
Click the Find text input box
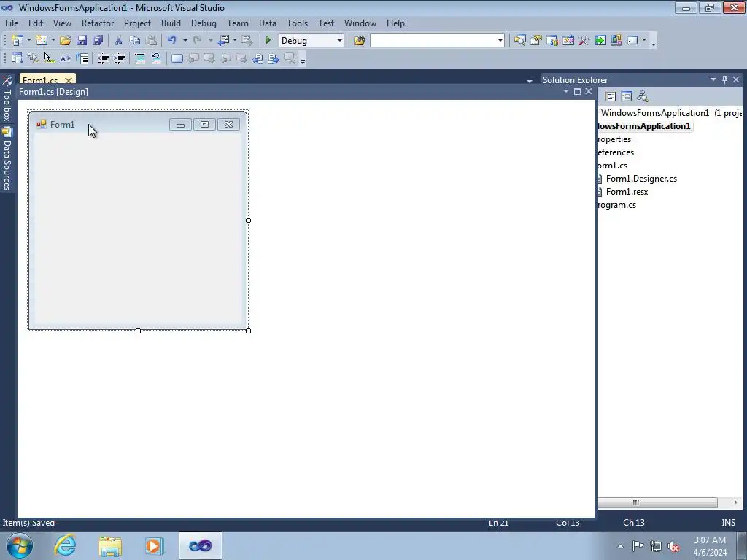point(433,41)
